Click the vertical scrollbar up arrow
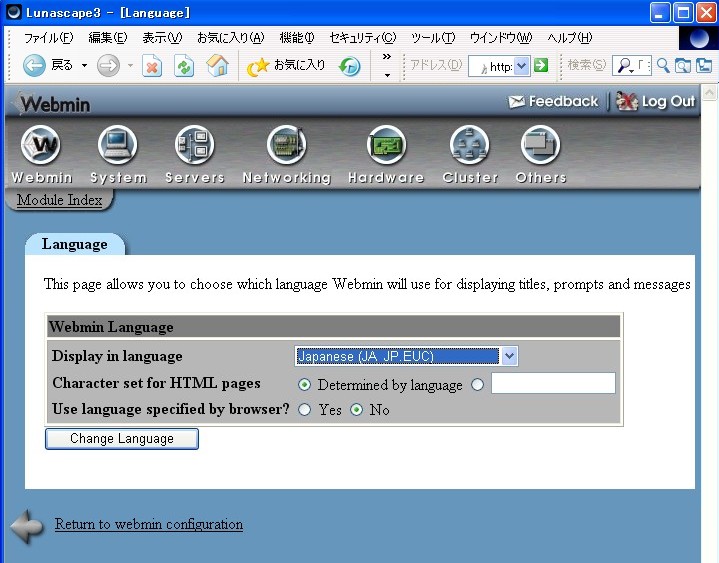719x563 pixels. click(x=709, y=93)
